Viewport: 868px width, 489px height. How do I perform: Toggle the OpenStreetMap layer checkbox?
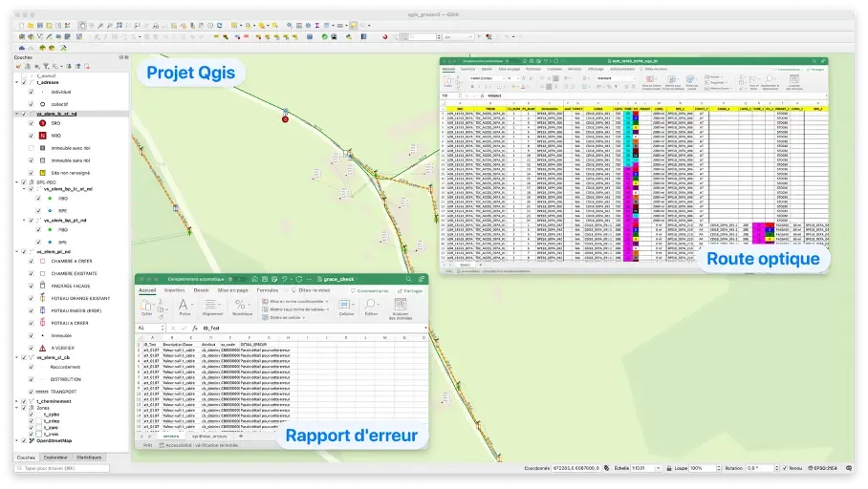tap(24, 441)
